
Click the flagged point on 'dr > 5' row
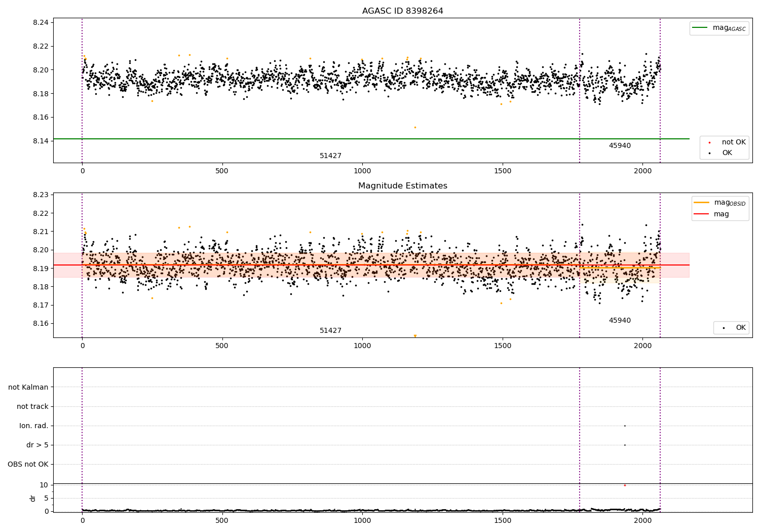pos(625,445)
